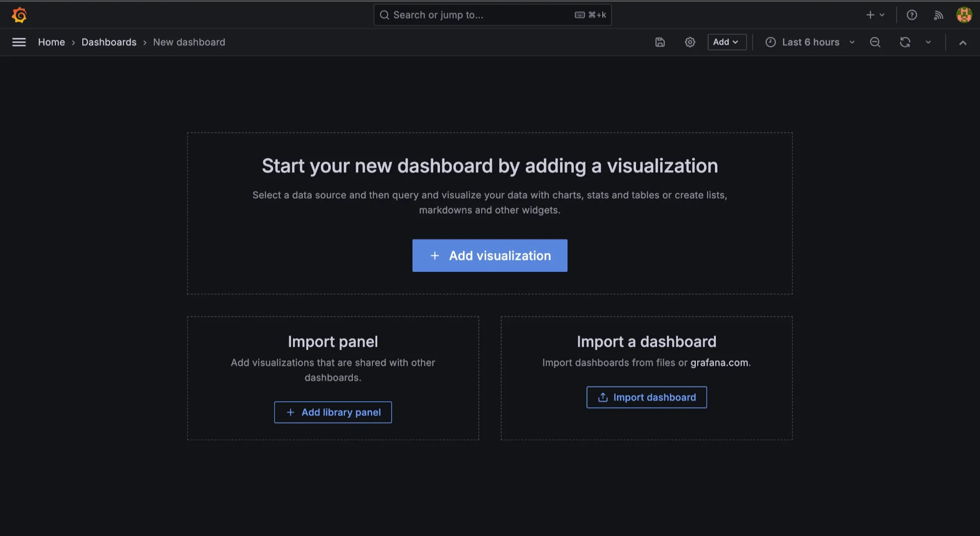Click the save dashboard disk icon

pos(660,42)
